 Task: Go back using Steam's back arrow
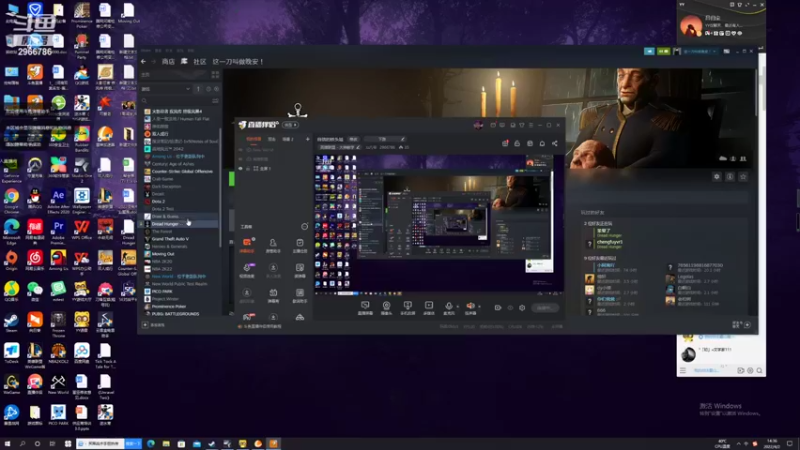pos(143,62)
